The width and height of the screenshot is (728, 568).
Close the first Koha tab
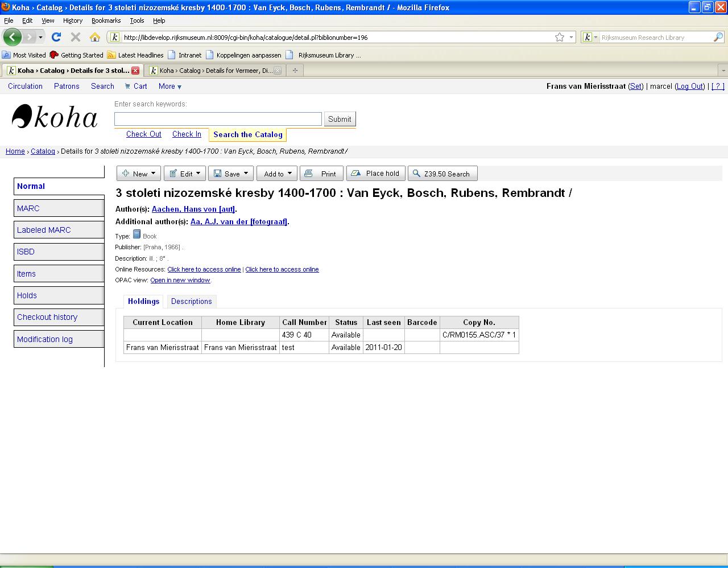135,71
